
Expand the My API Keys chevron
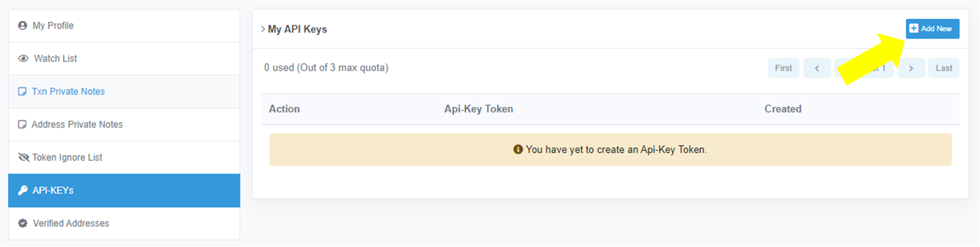tap(263, 29)
